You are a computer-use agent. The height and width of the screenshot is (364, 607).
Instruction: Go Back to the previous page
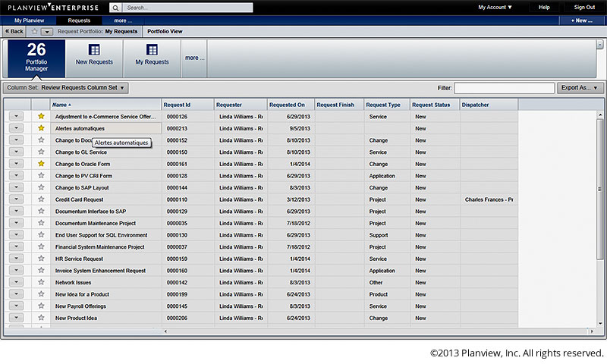(x=14, y=31)
